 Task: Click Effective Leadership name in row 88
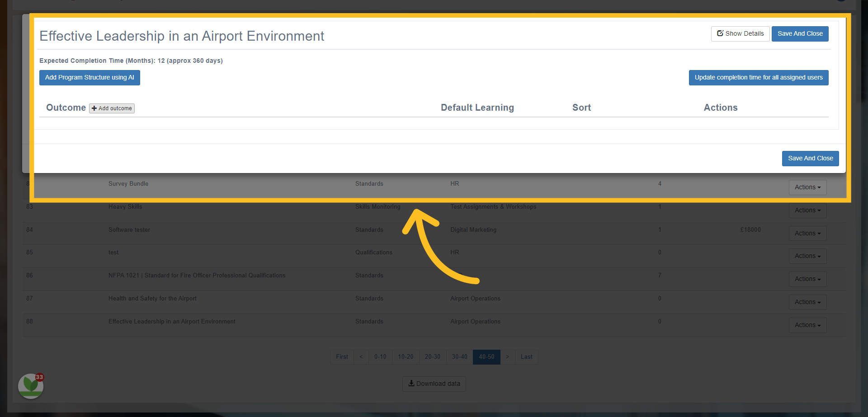[x=172, y=322]
